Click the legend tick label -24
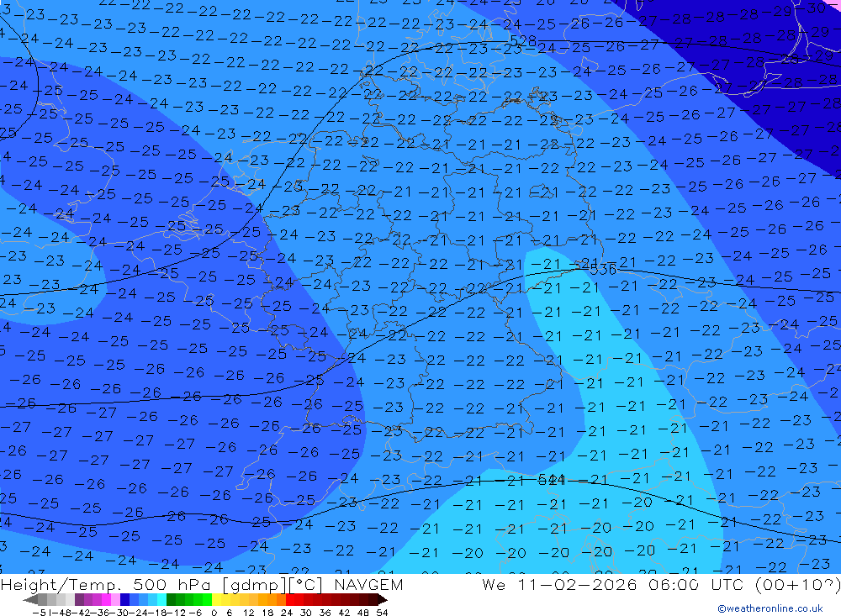841x616 pixels. [138, 613]
